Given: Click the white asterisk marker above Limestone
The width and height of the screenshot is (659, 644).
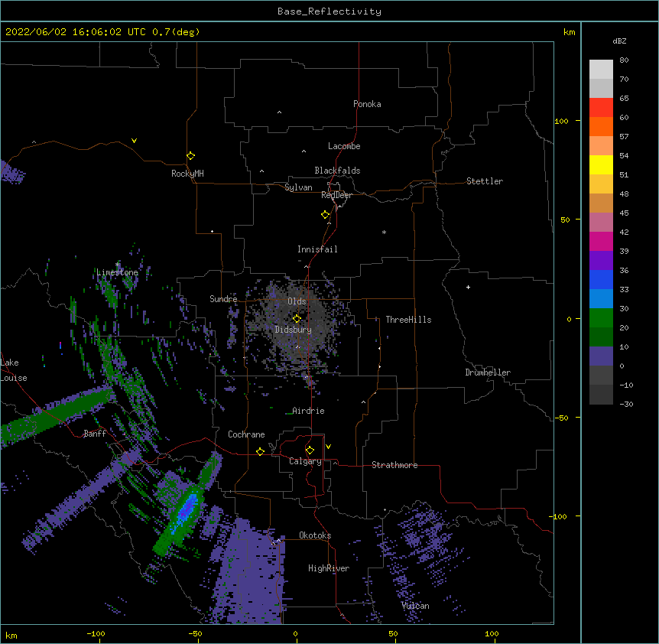Looking at the screenshot, I should pyautogui.click(x=118, y=265).
